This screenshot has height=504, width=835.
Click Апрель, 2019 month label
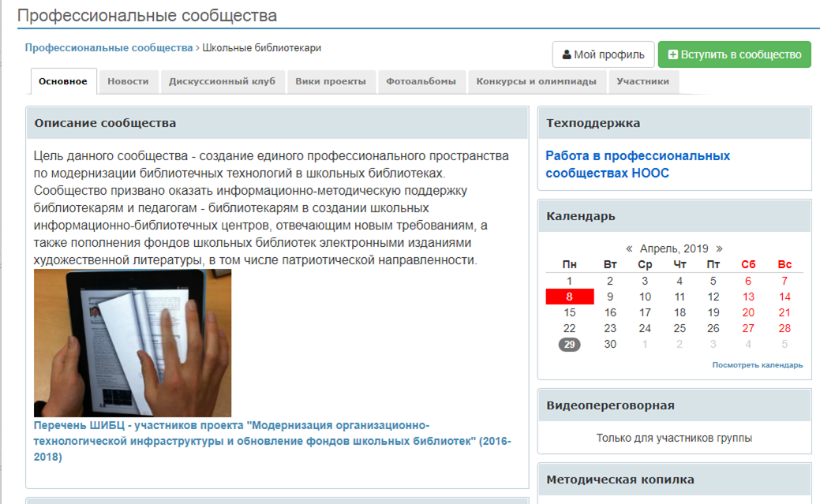tap(674, 248)
